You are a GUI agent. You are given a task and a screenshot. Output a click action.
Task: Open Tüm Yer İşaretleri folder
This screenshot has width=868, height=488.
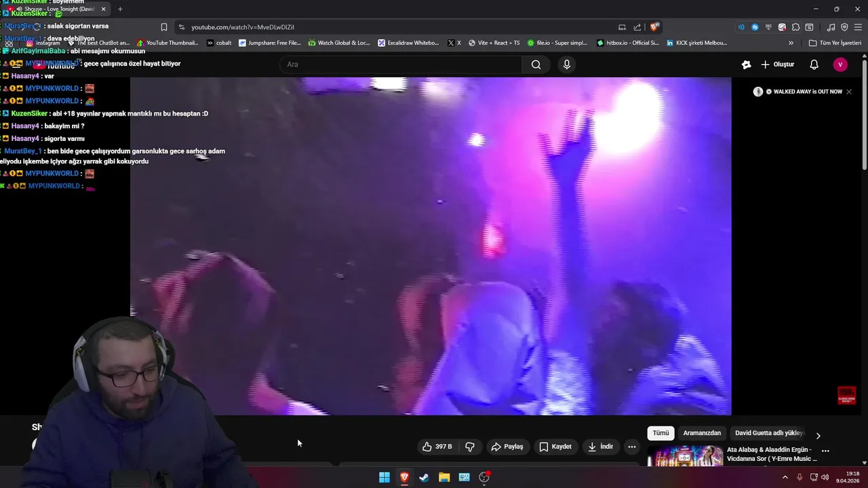click(835, 43)
